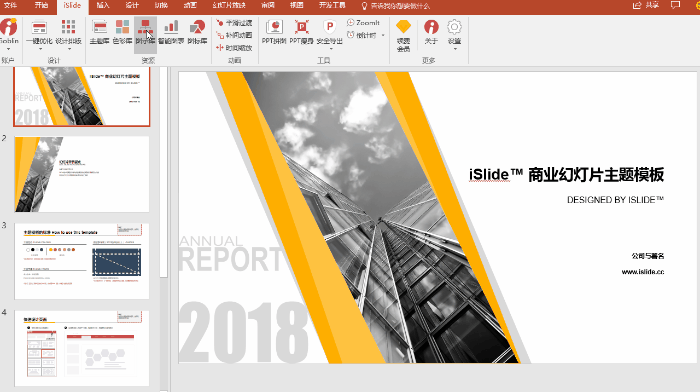Select slide 3 thumbnail
The width and height of the screenshot is (700, 392).
pos(82,261)
